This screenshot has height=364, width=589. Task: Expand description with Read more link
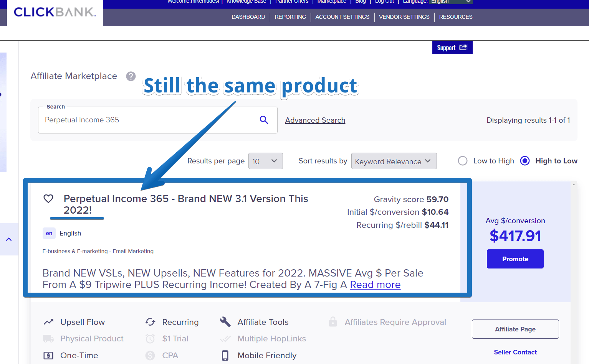[375, 285]
